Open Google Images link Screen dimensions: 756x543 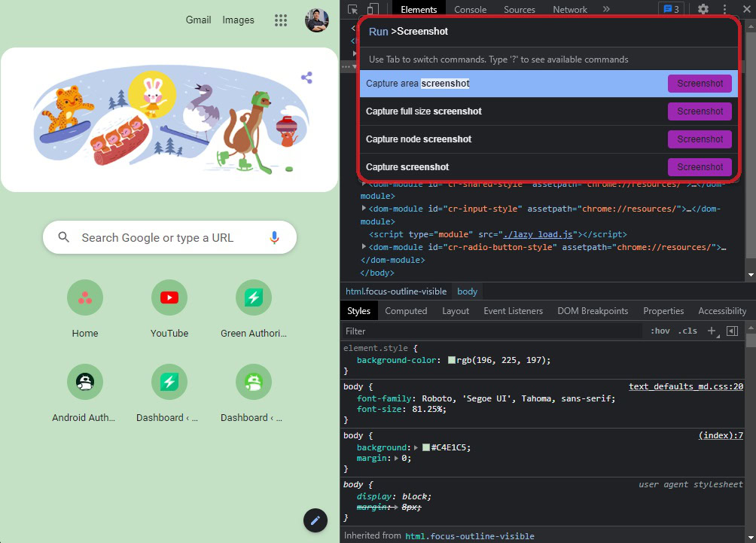pyautogui.click(x=238, y=20)
